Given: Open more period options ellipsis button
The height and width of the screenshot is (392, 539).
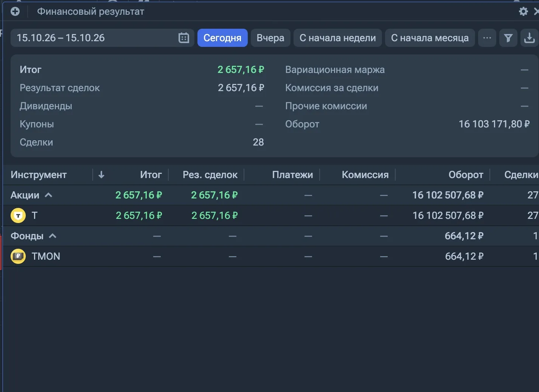Looking at the screenshot, I should (487, 38).
